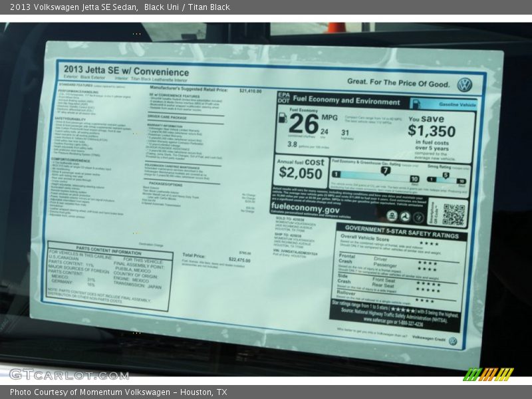Viewport: 532px width, 399px height.
Task: Click the smog rating marker 5
Action: click(x=446, y=176)
